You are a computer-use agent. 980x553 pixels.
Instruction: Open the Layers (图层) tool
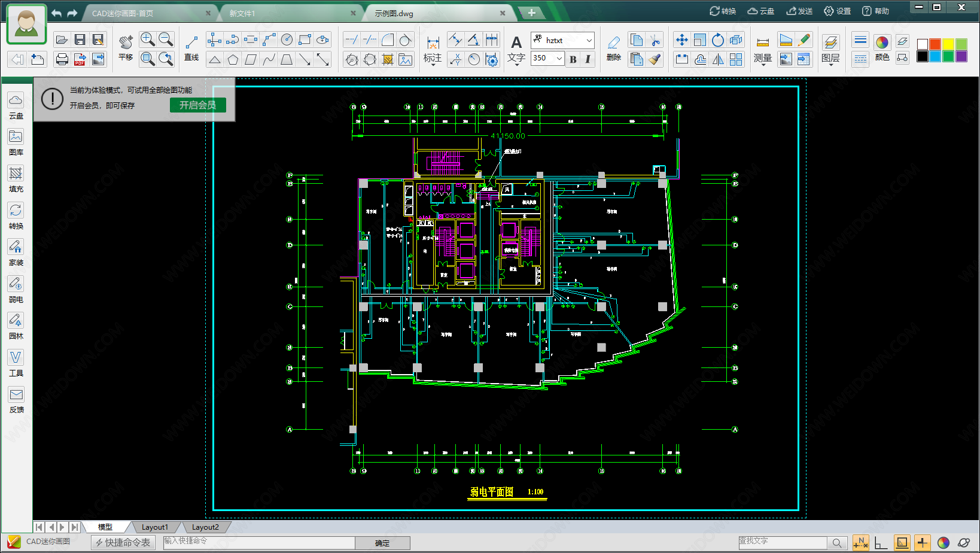(830, 50)
